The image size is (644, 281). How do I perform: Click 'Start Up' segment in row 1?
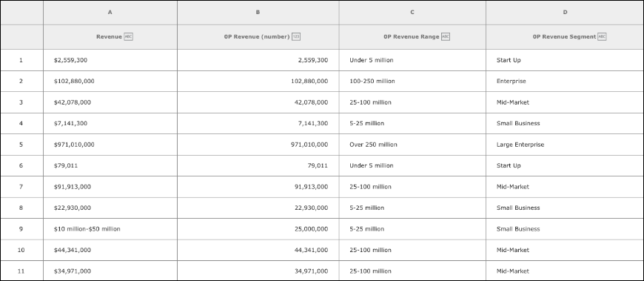(x=565, y=60)
